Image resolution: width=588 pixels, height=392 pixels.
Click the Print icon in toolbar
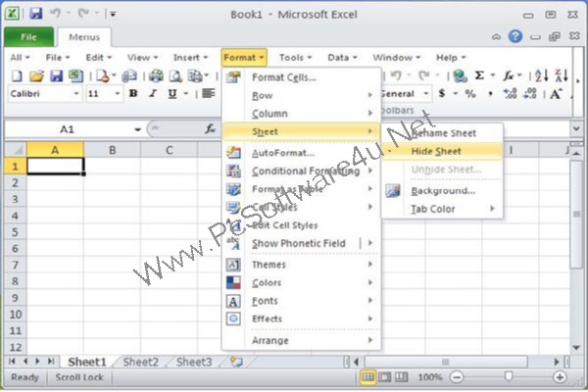coord(156,76)
